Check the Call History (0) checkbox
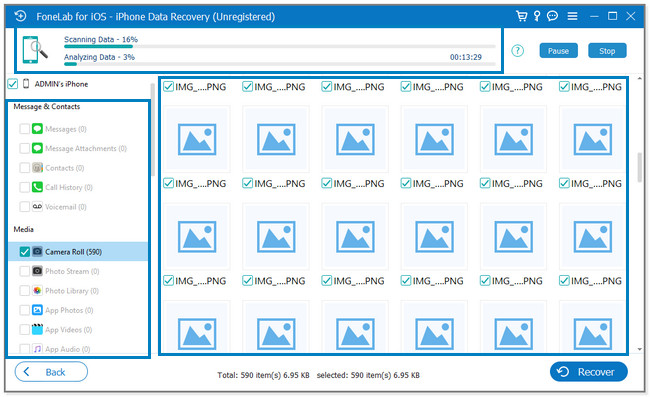Screen dimensions: 650x397 point(24,187)
